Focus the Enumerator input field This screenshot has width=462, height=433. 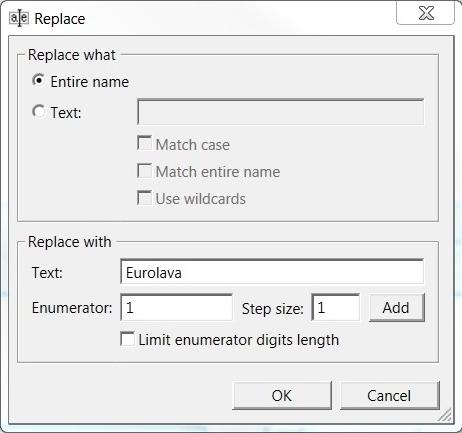click(x=176, y=307)
